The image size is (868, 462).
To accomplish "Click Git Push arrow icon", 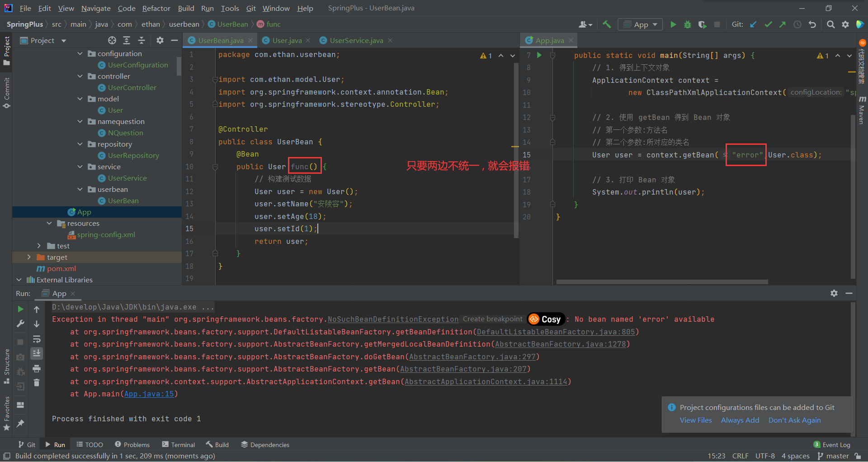I will tap(783, 24).
